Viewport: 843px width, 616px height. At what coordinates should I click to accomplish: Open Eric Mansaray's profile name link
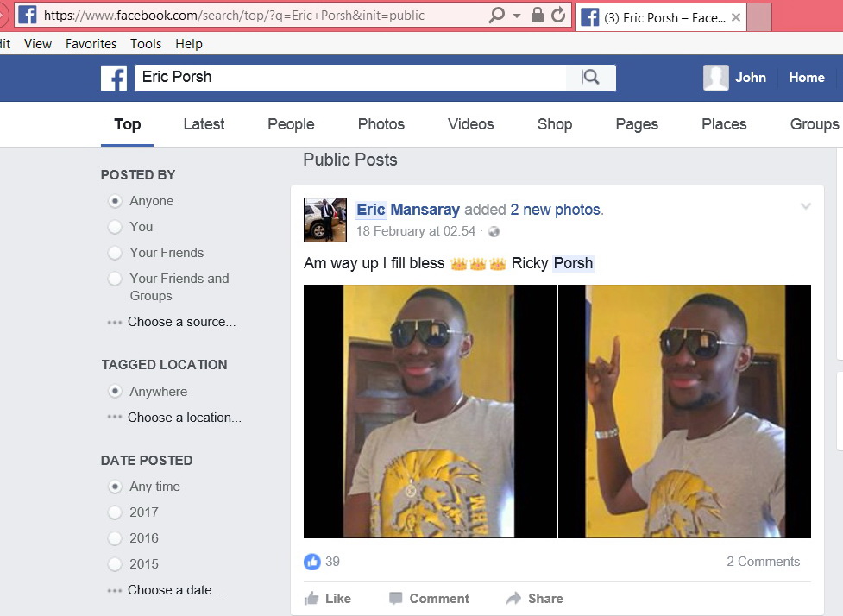(408, 209)
